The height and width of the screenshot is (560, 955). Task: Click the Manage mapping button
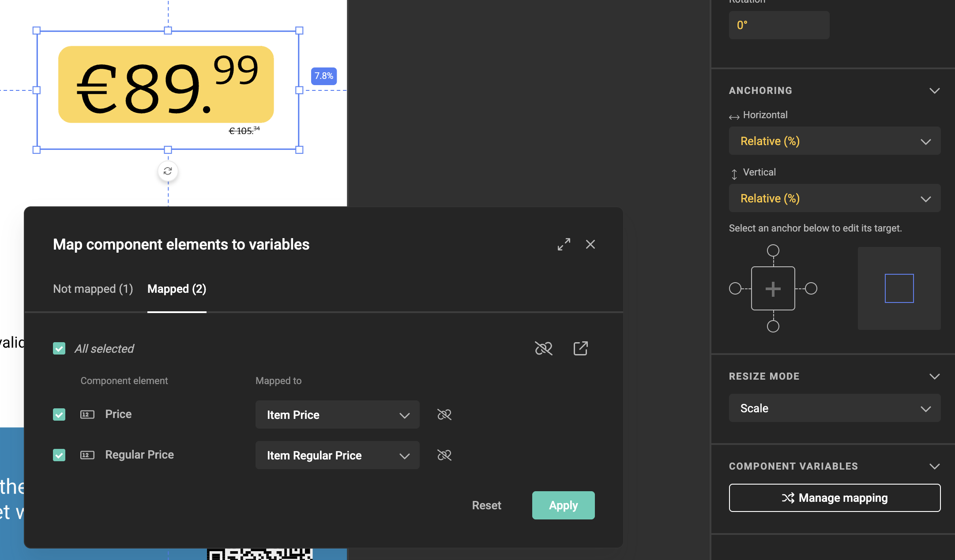click(x=834, y=497)
